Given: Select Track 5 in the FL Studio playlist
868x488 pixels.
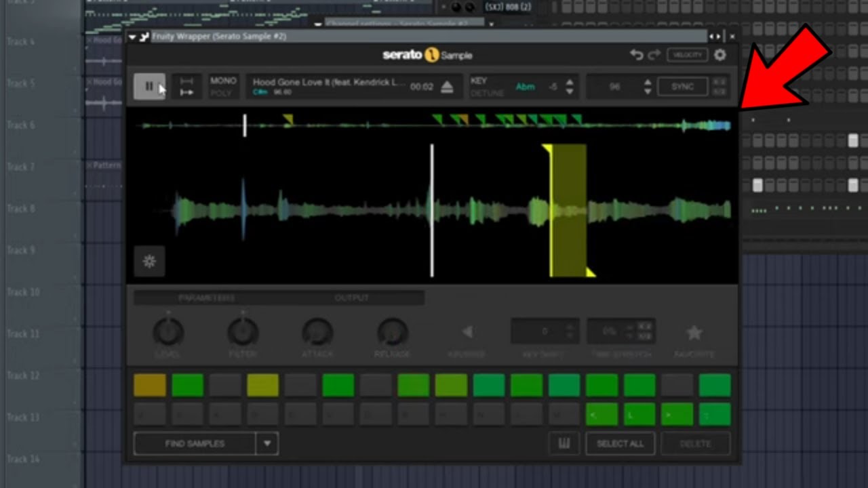Looking at the screenshot, I should tap(21, 83).
